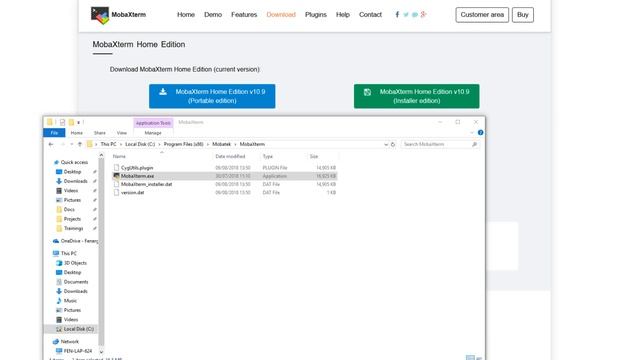
Task: Open the Manage tab under Application Tools
Action: 153,133
